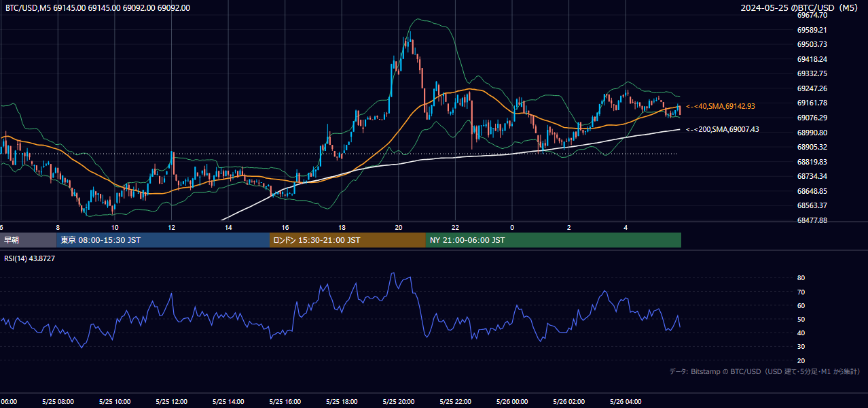This screenshot has height=408, width=868.
Task: Click price axis value 69418.24
Action: (812, 59)
